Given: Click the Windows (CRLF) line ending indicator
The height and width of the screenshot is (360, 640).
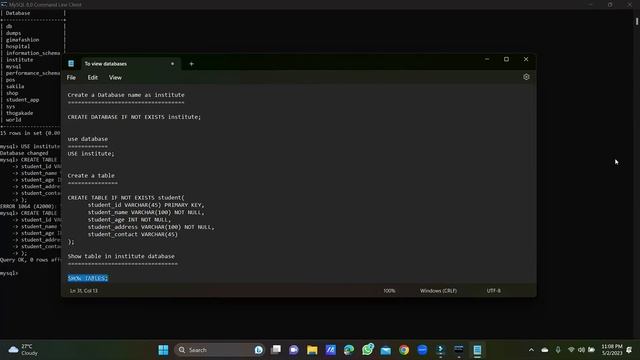Looking at the screenshot, I should pos(438,291).
